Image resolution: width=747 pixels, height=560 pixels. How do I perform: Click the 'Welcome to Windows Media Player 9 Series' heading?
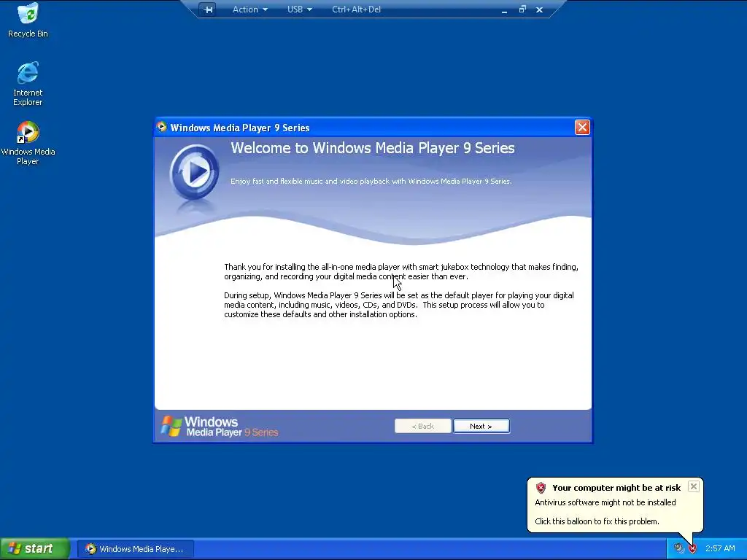tap(373, 148)
